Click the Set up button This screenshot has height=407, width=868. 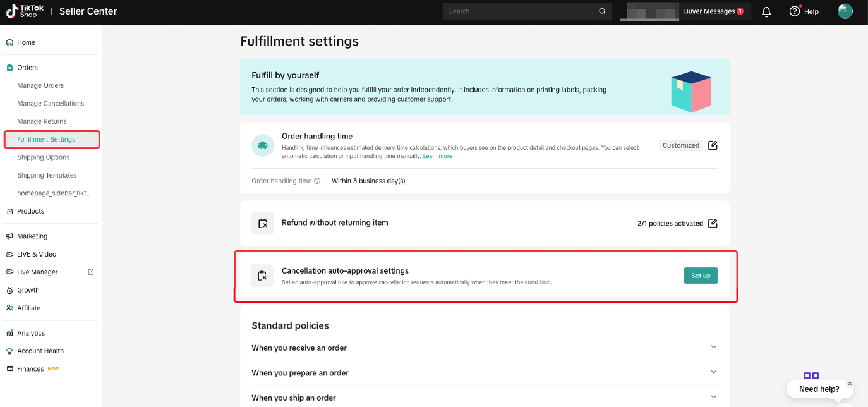tap(701, 276)
